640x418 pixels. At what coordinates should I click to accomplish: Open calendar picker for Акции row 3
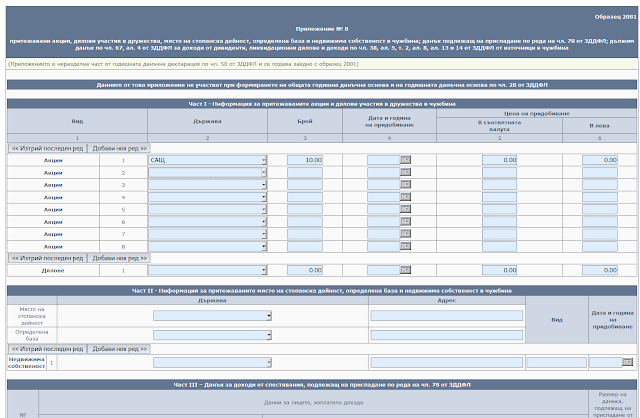point(405,185)
